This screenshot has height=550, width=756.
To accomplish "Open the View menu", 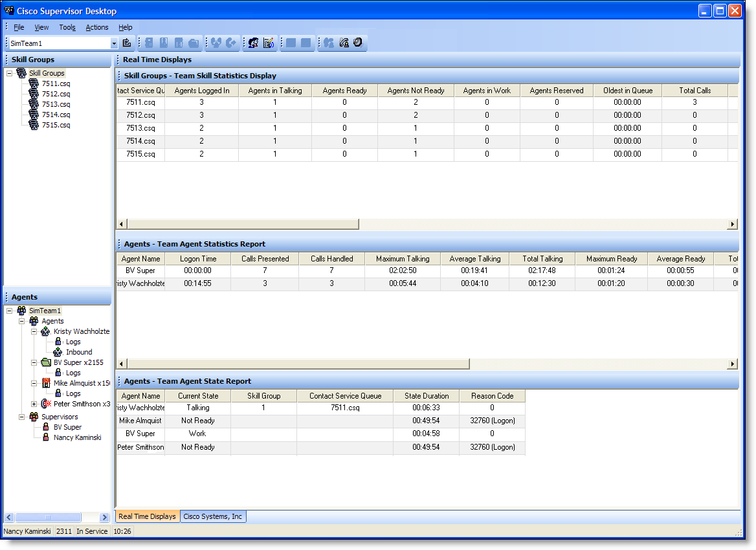I will (x=41, y=27).
